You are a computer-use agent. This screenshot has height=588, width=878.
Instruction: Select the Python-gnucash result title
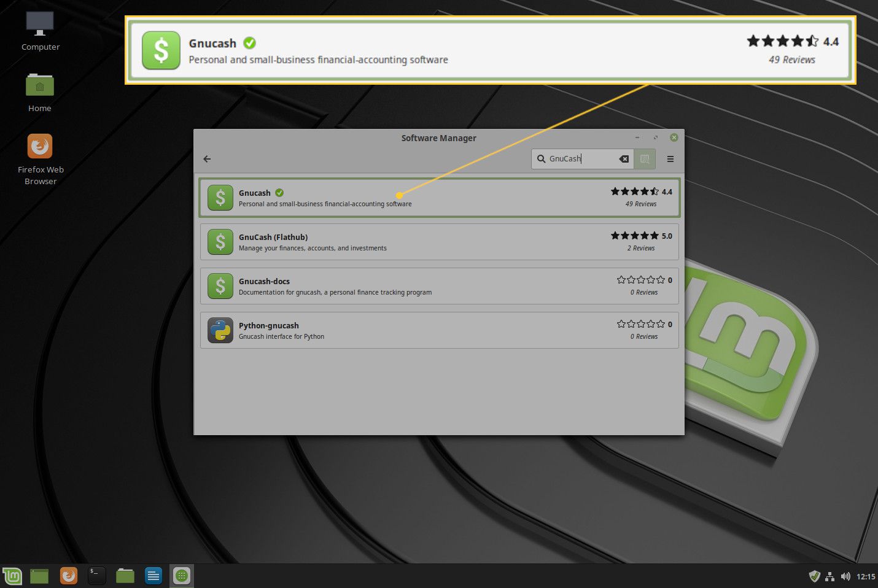[x=269, y=325]
